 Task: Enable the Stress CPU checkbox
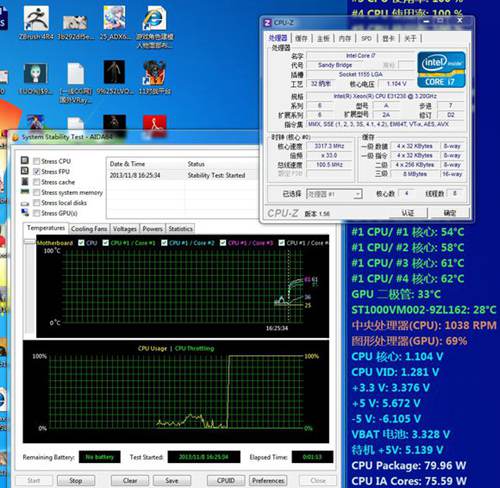click(37, 161)
